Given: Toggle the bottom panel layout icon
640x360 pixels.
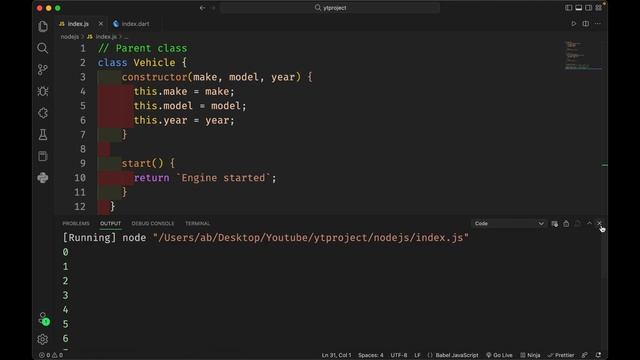Looking at the screenshot, I should click(578, 8).
